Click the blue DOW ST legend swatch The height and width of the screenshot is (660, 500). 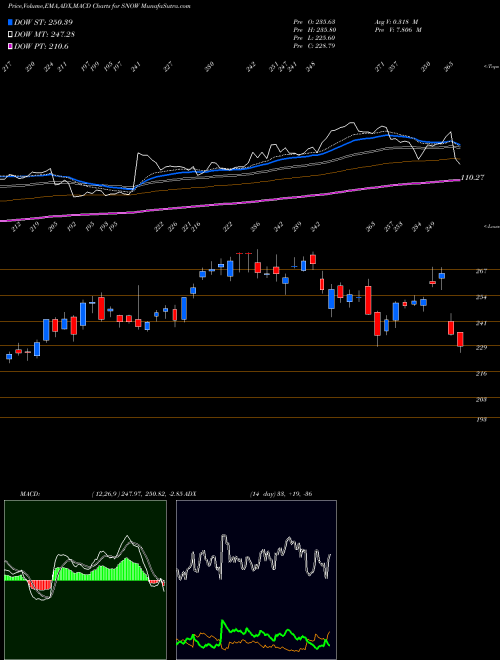tap(10, 22)
